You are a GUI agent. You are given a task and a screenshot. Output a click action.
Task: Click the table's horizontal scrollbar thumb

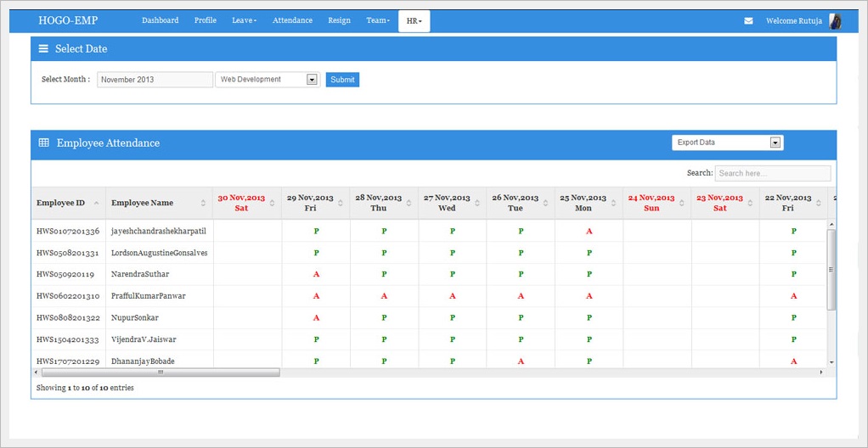pyautogui.click(x=160, y=372)
